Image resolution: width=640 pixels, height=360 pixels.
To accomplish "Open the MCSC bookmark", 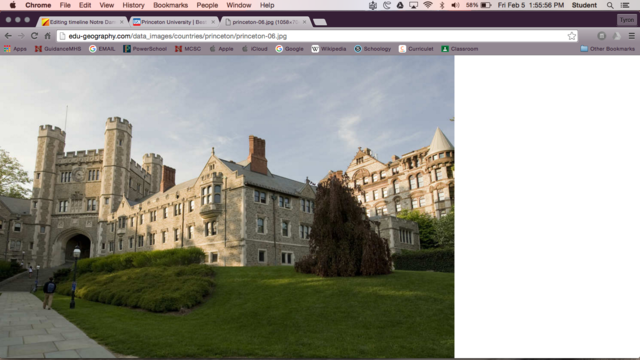I will point(188,49).
